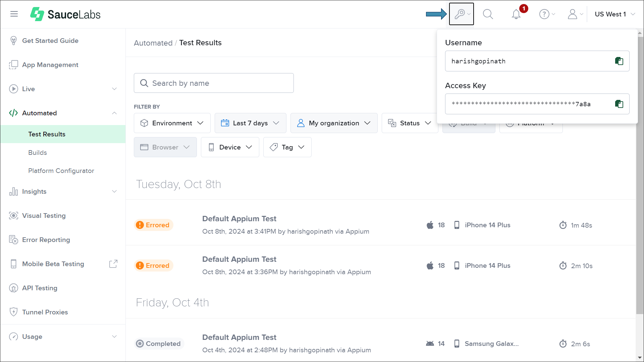Click the search magnifier icon in header
This screenshot has height=362, width=644.
pos(488,14)
